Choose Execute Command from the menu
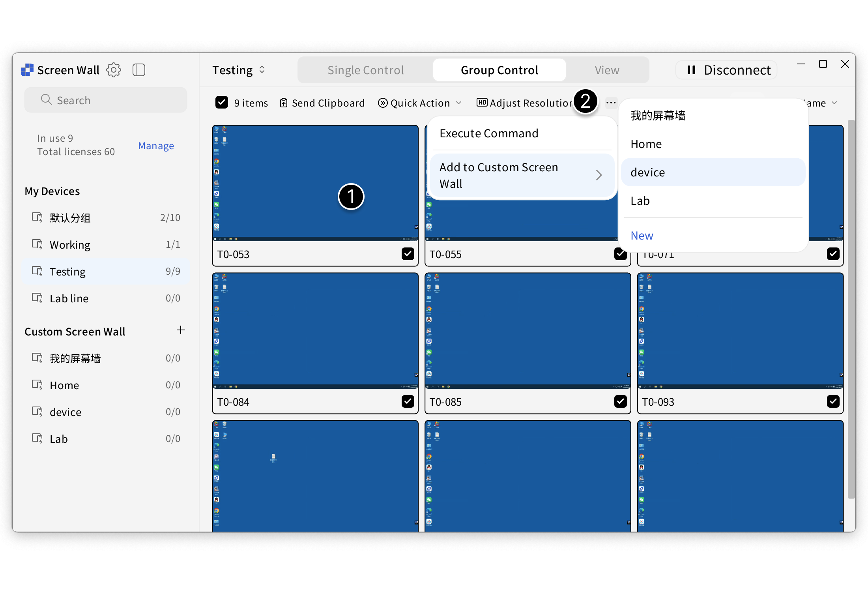Image resolution: width=868 pixels, height=592 pixels. (489, 133)
